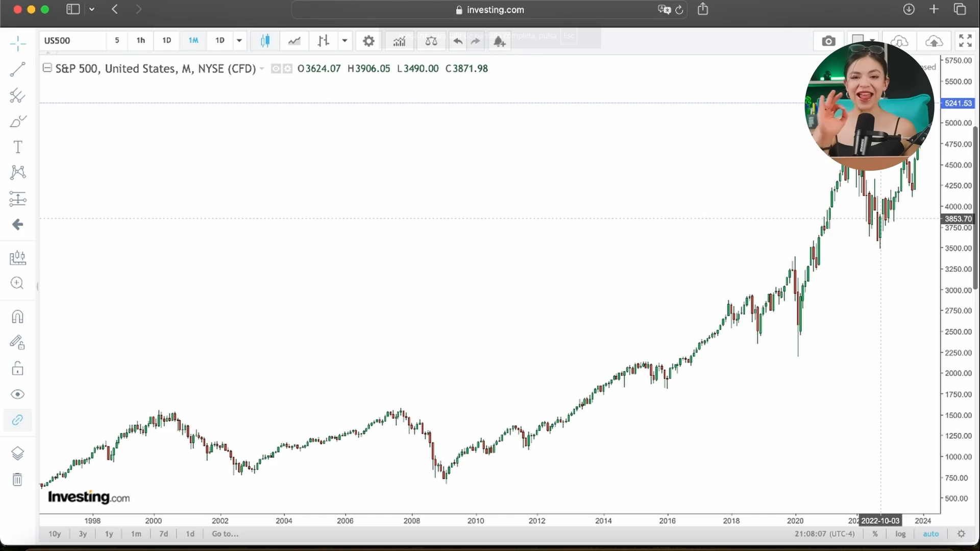Click the trash icon to remove drawings

pos(17,480)
